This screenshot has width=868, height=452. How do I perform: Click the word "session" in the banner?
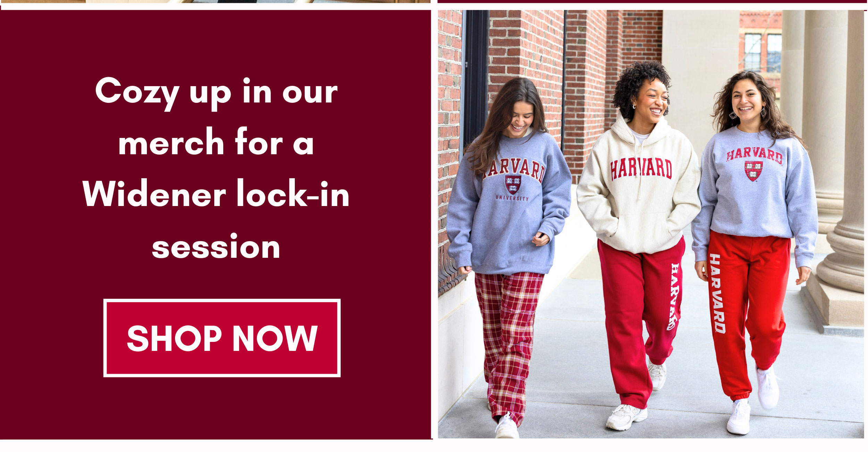[x=216, y=246]
